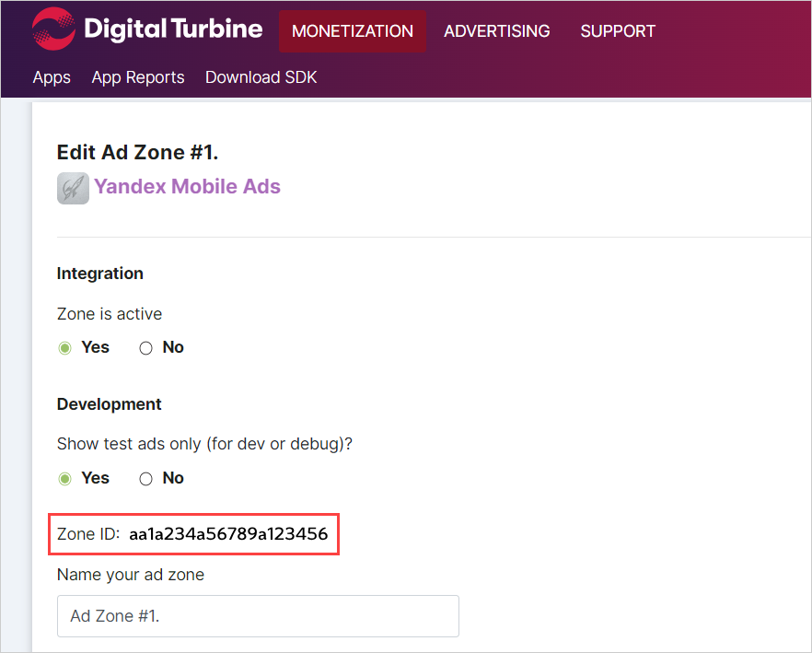Select Yes for Zone is active
This screenshot has width=812, height=653.
click(65, 348)
